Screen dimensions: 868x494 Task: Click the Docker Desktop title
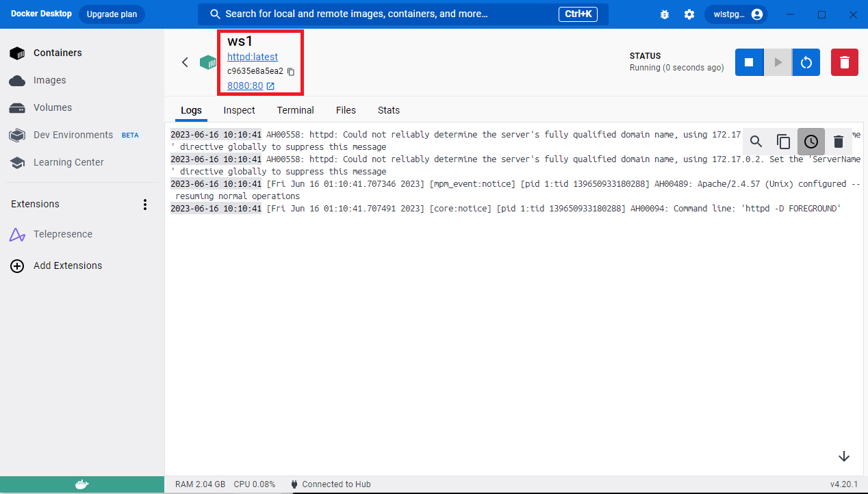[x=41, y=14]
